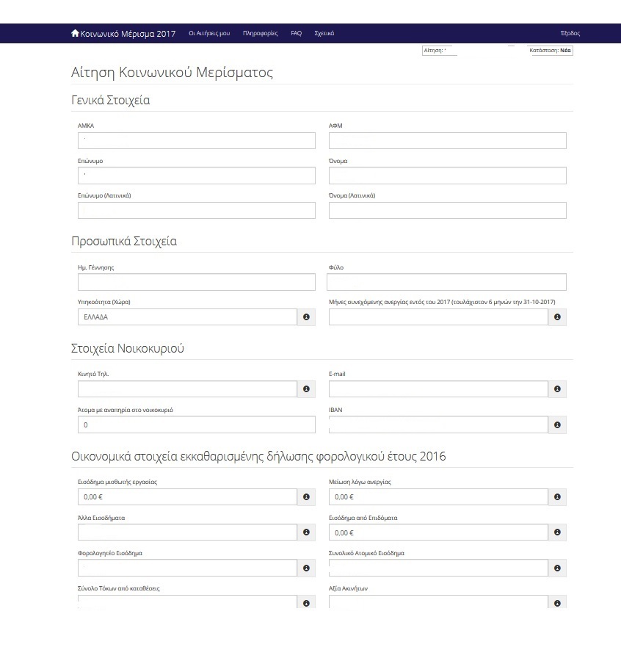Image resolution: width=621 pixels, height=672 pixels.
Task: Click info icon beside Άλλα Εισοδήματα field
Action: [306, 532]
